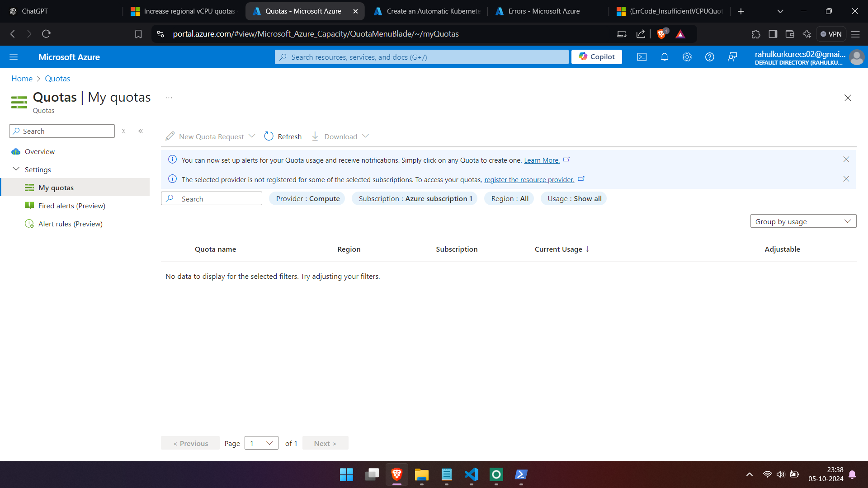This screenshot has height=488, width=868.
Task: Open portal settings gear icon
Action: (x=687, y=57)
